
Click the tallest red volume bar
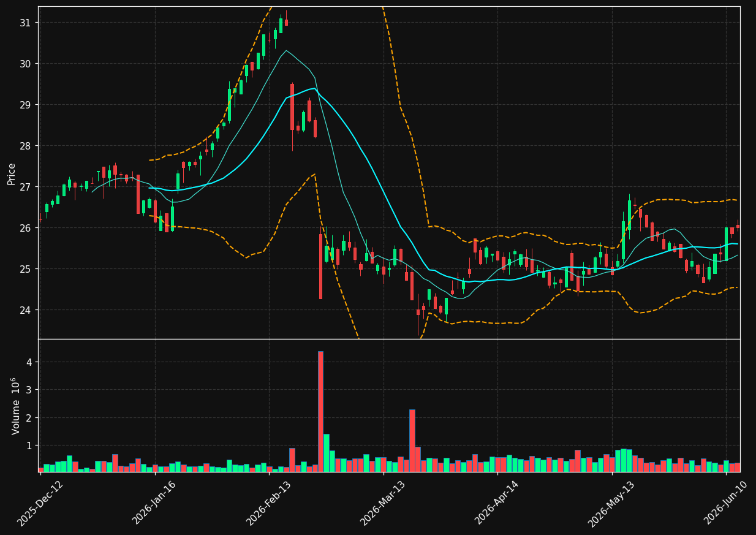tap(320, 411)
